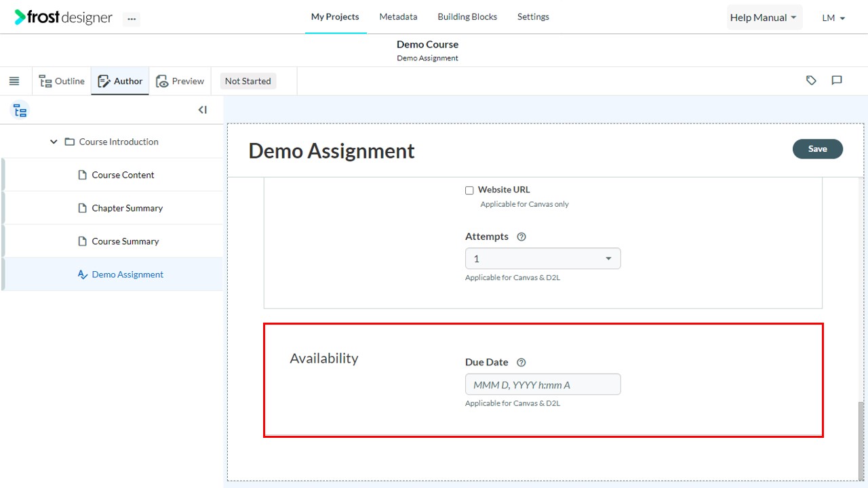Click the Demo Assignment assessment icon
Screen dimensions: 868x488
[x=83, y=274]
